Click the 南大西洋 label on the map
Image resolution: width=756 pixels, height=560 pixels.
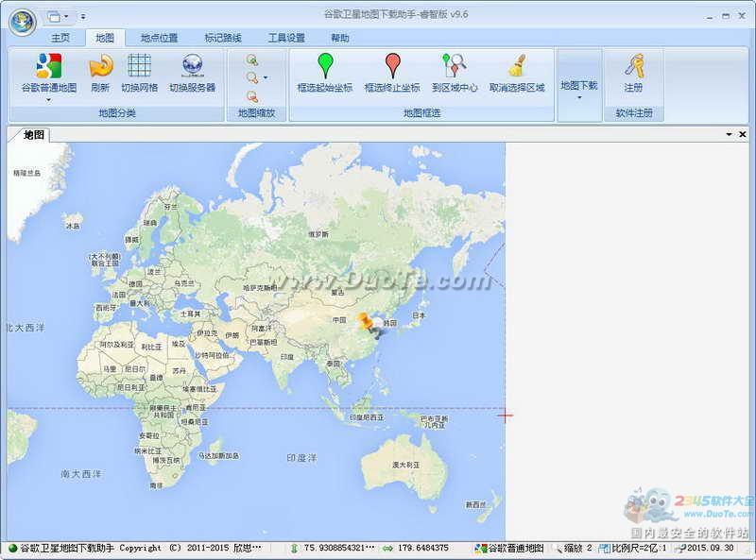81,474
